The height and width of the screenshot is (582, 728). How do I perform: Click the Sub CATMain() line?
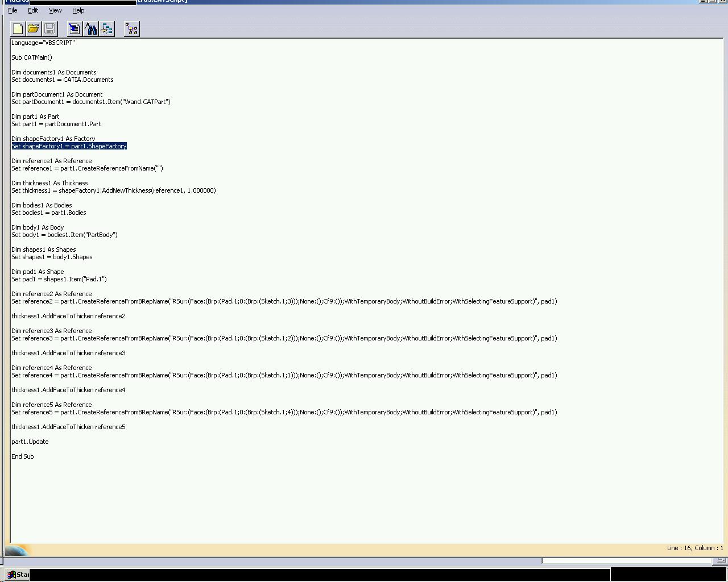32,57
